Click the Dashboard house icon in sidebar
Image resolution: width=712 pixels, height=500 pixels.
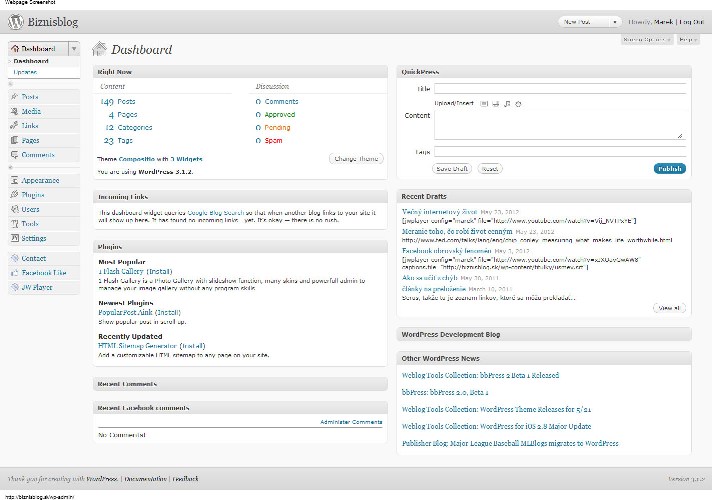click(x=15, y=48)
